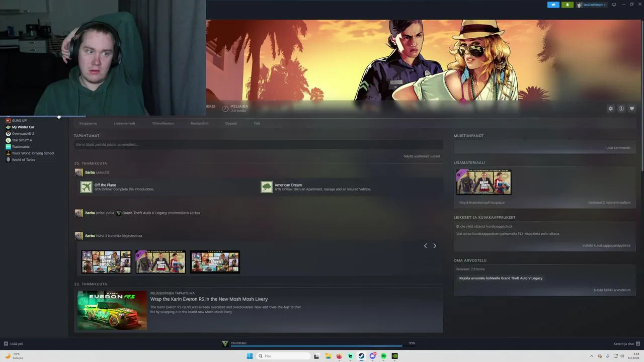Select The Sims 4 in library
The height and width of the screenshot is (362, 644).
coord(22,140)
